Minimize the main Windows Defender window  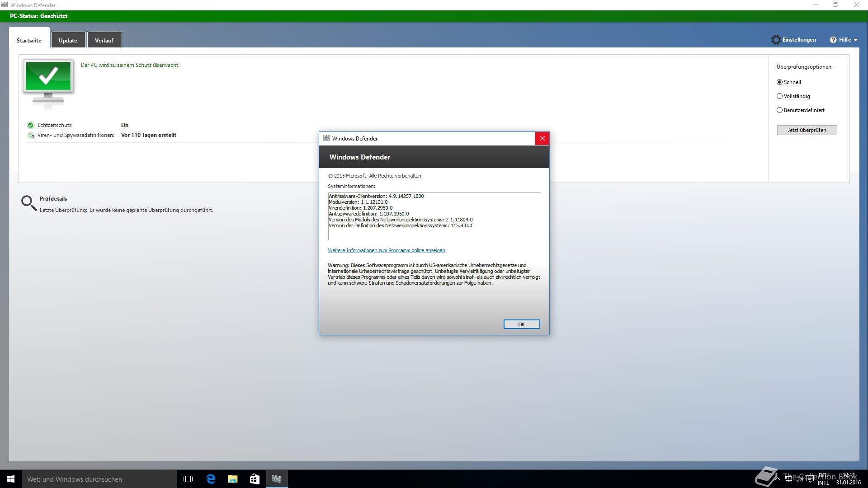pyautogui.click(x=816, y=5)
